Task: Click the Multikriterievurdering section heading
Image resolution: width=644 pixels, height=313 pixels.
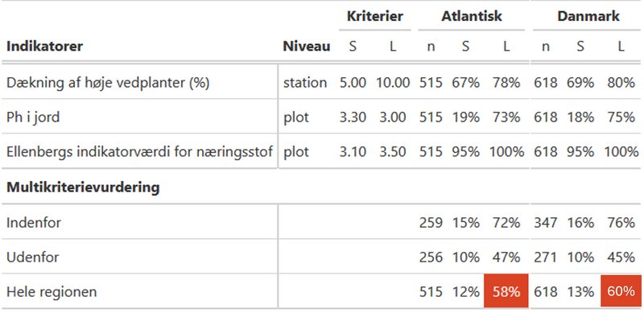Action: [x=83, y=187]
